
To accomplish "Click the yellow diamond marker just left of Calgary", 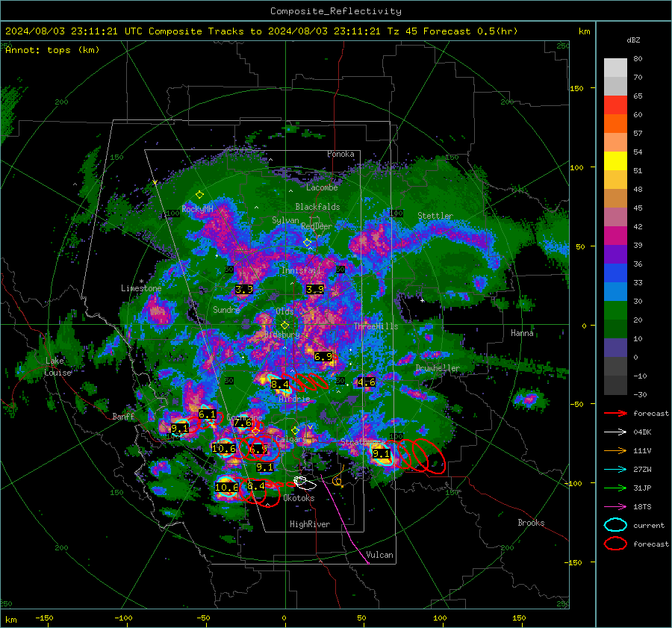I will 255,431.
